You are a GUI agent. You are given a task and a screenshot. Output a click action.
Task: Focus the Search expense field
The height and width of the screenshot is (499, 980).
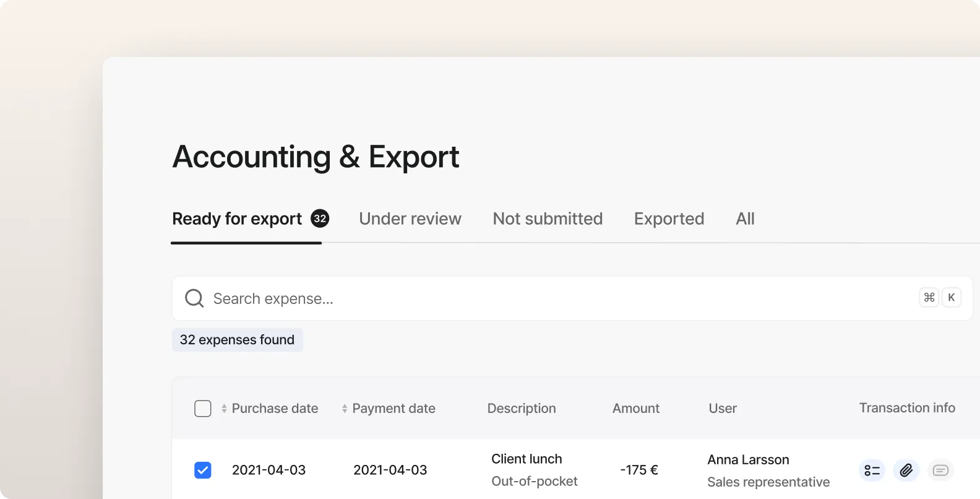point(572,298)
